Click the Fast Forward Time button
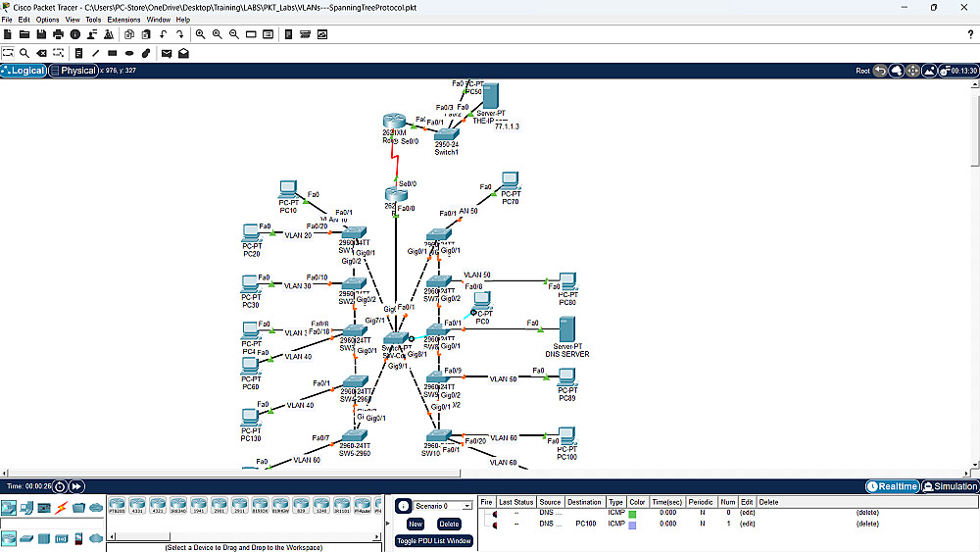This screenshot has height=552, width=980. pos(76,486)
